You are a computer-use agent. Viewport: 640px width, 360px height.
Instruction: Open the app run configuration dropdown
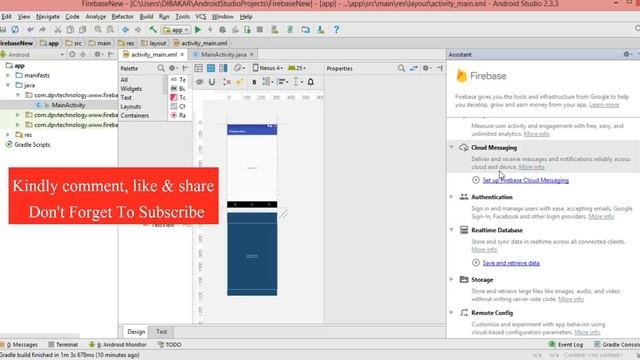click(x=176, y=30)
